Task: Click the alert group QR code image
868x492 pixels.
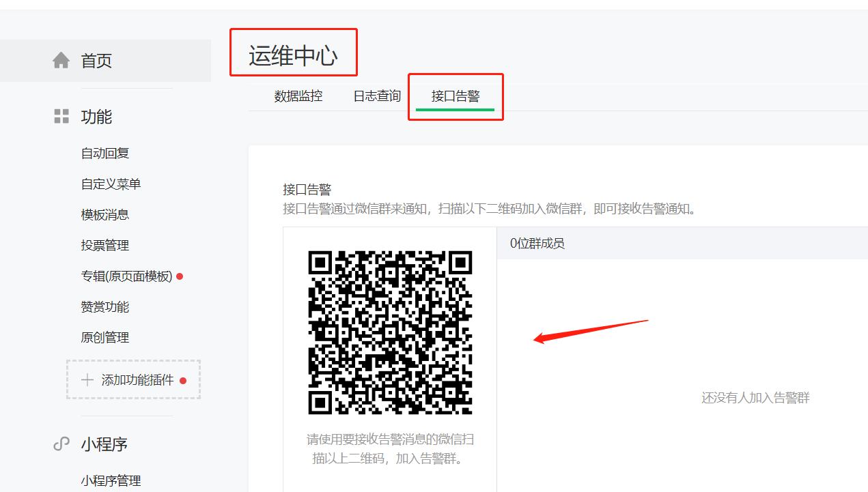Action: (390, 332)
